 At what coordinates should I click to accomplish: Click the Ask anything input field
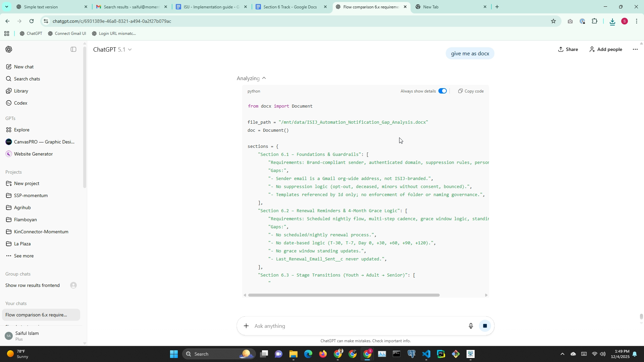coord(356,326)
